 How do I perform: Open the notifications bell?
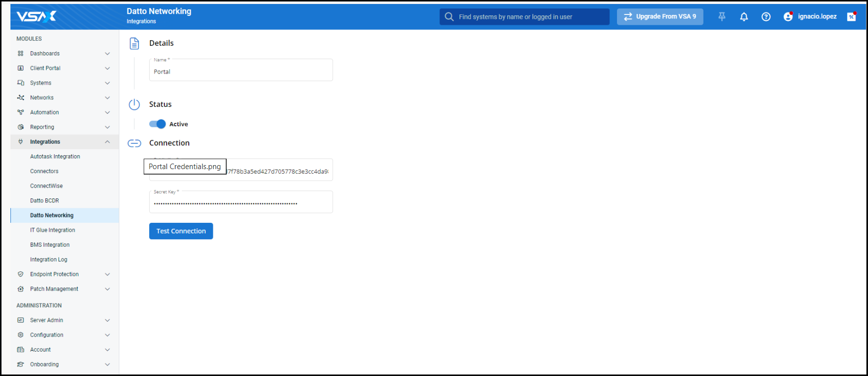744,16
